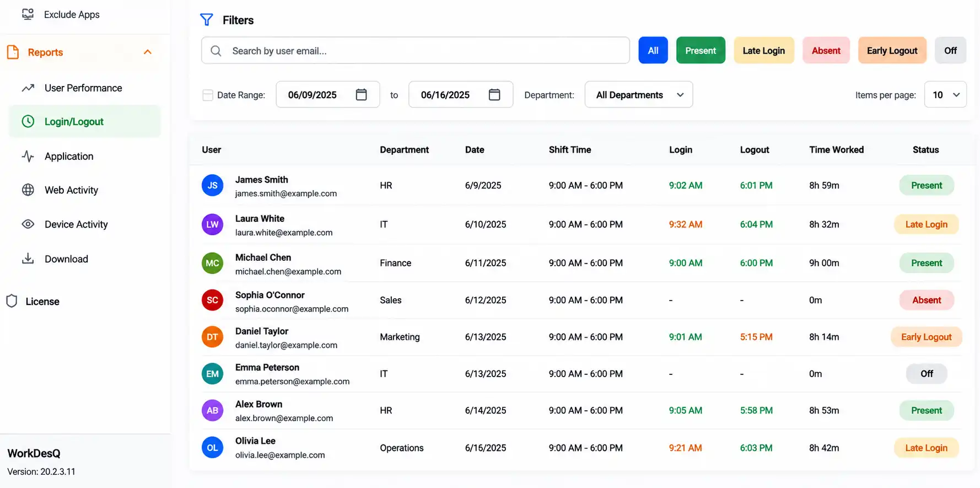Click Emma Peterson's EM avatar
The image size is (980, 488).
(213, 374)
